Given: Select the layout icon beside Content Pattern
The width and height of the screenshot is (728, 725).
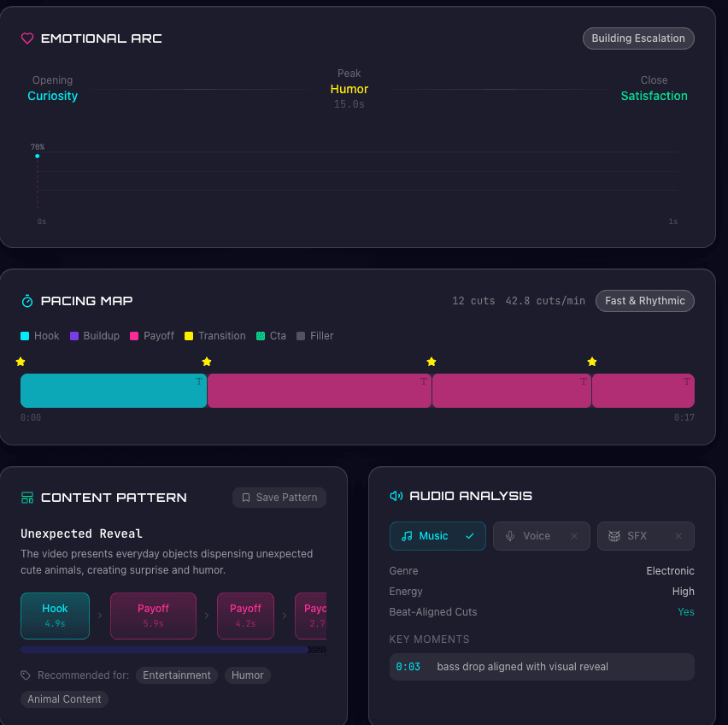Looking at the screenshot, I should (26, 497).
